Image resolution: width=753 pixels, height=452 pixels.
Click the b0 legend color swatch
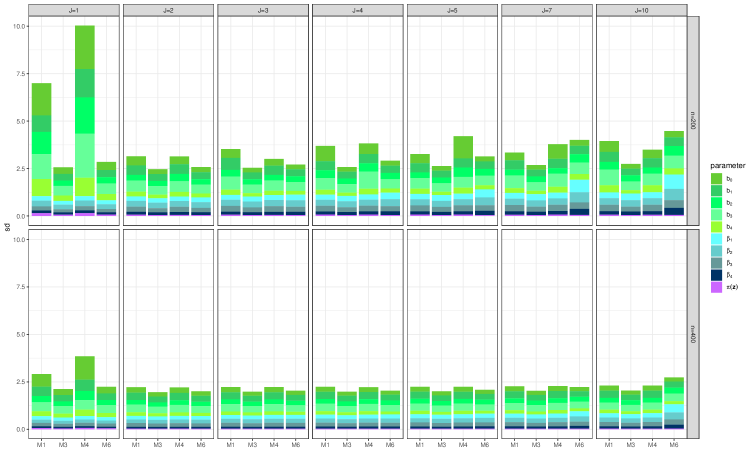(717, 179)
